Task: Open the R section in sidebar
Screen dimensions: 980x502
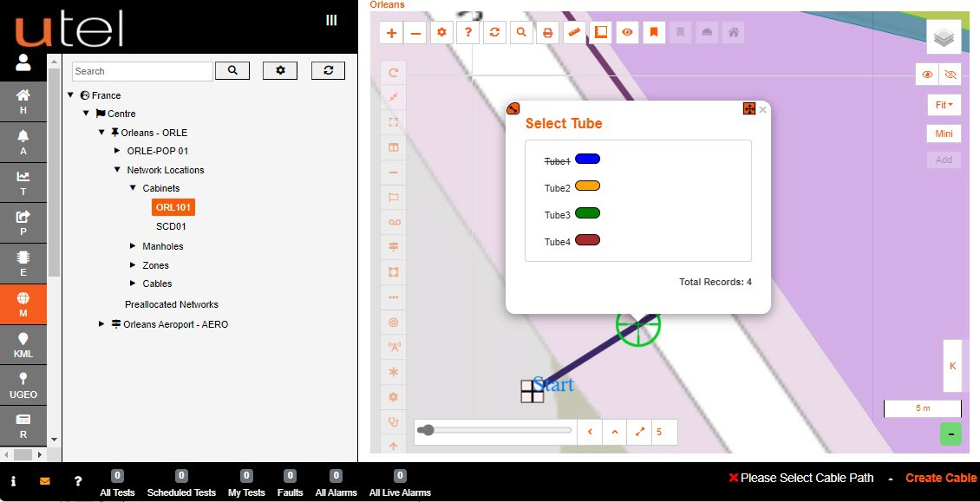Action: point(23,425)
